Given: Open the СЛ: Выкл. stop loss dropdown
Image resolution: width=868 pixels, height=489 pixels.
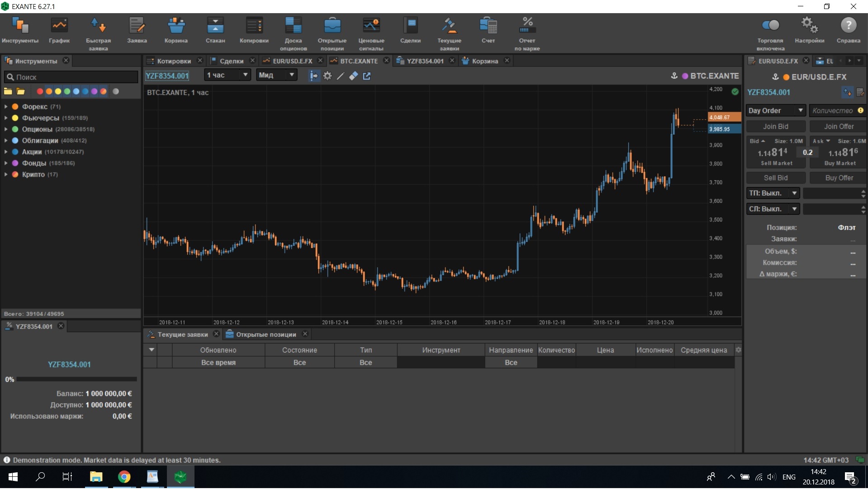Looking at the screenshot, I should pyautogui.click(x=773, y=209).
